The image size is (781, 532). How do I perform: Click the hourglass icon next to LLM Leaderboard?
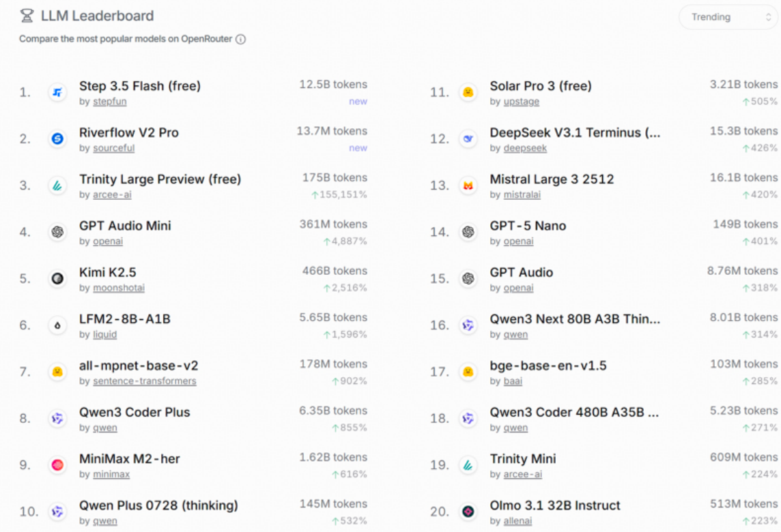coord(27,16)
